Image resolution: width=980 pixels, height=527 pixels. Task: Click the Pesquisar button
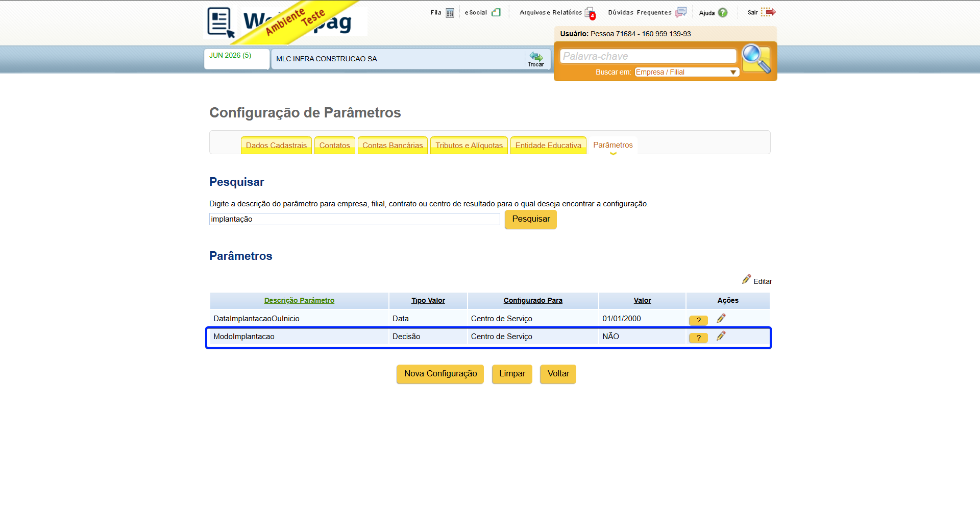[x=531, y=219]
